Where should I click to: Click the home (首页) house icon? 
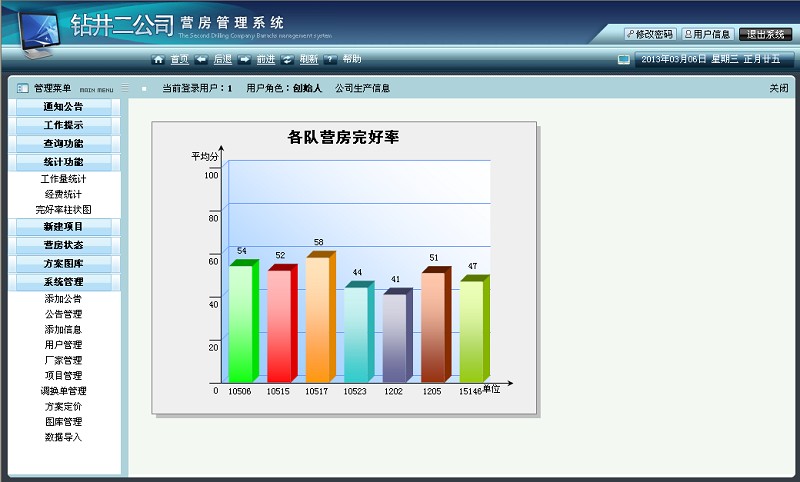click(x=158, y=60)
